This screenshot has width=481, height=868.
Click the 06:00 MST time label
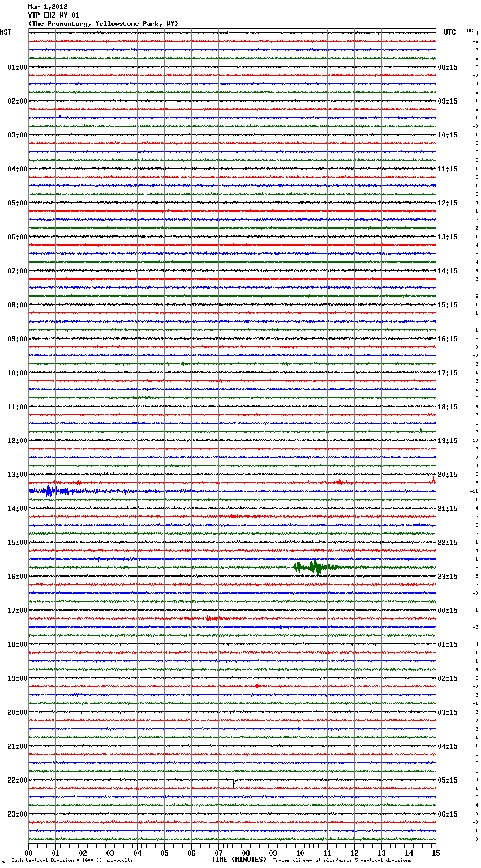click(x=17, y=237)
